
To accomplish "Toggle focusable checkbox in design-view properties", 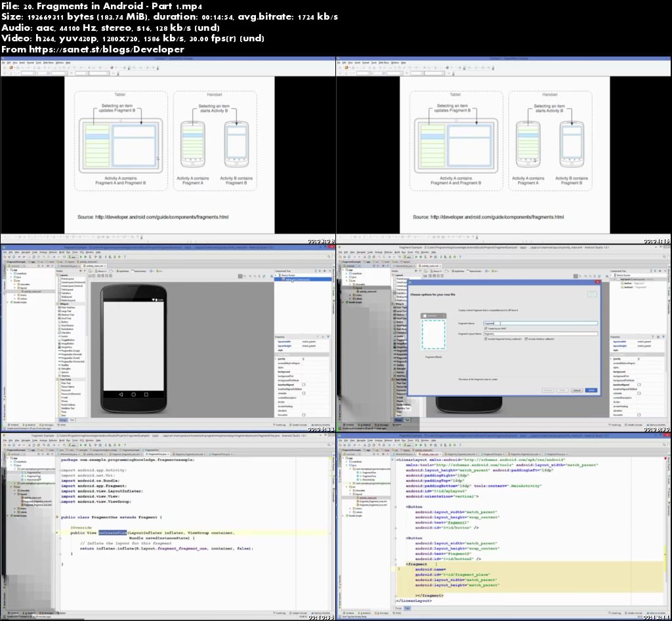I will pos(304,415).
